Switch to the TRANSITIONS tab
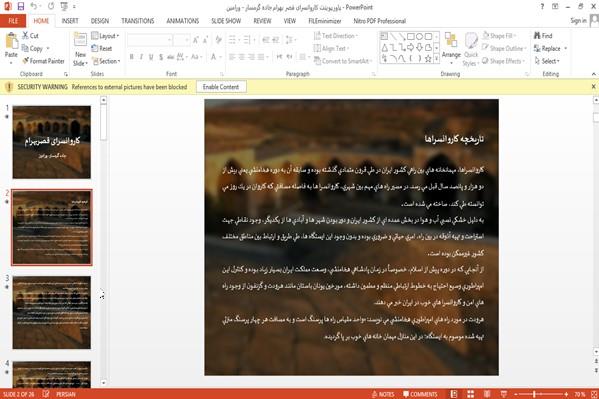 point(138,21)
